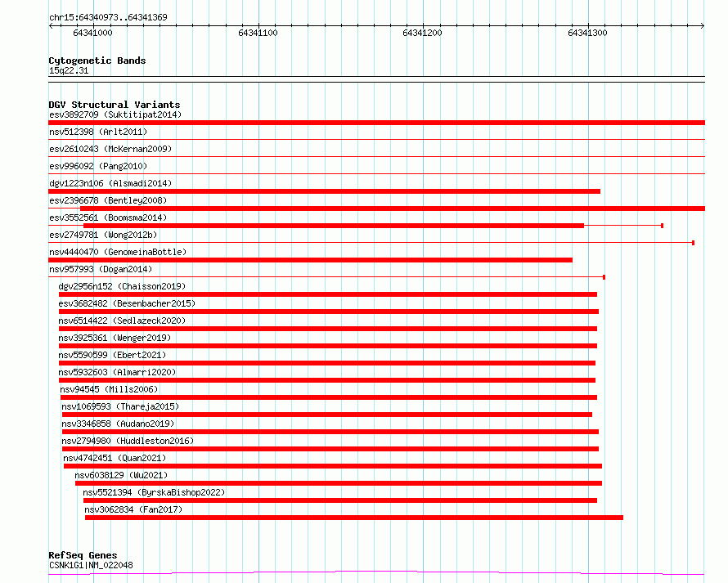Select nsv3062834 (Fan2017) variant label
The image size is (728, 583).
click(133, 509)
